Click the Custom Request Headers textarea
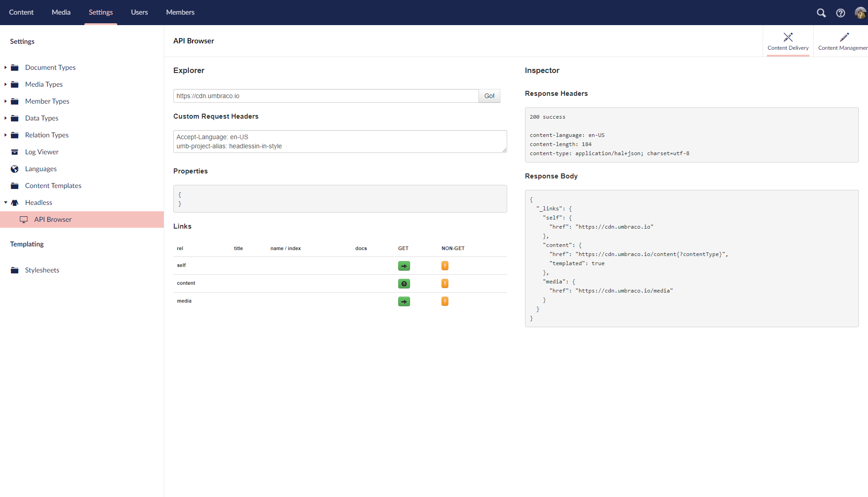 (x=340, y=141)
